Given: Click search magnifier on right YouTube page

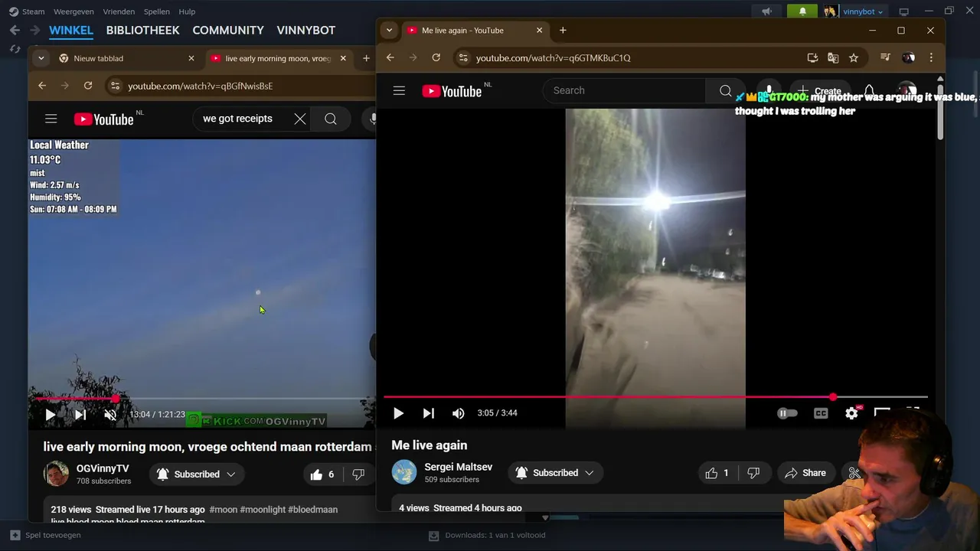Looking at the screenshot, I should [x=725, y=90].
